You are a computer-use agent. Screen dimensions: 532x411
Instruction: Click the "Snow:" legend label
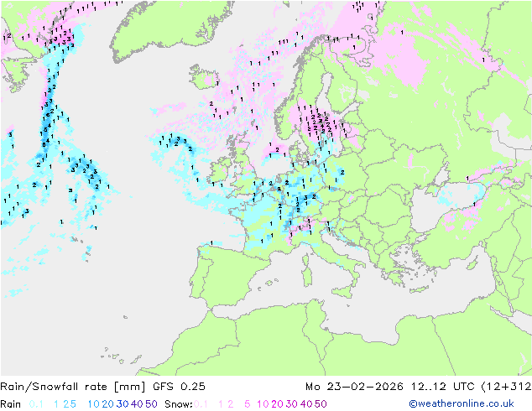point(179,404)
